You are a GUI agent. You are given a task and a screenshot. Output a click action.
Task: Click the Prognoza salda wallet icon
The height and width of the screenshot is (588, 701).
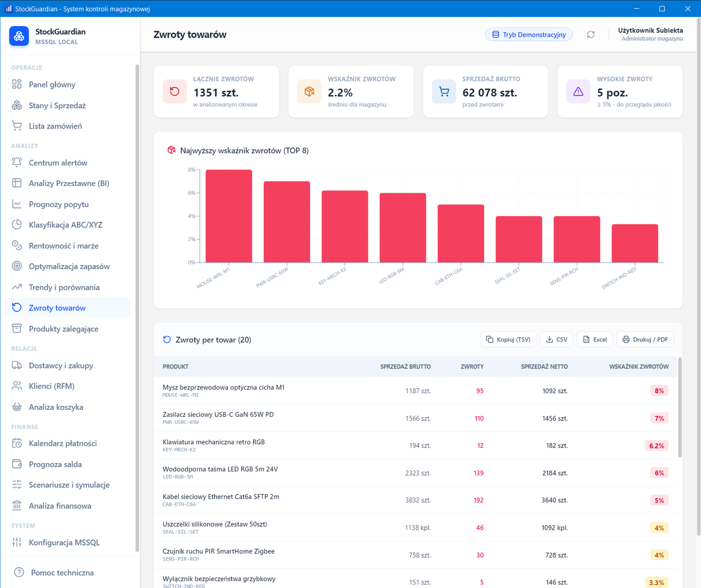[x=17, y=464]
